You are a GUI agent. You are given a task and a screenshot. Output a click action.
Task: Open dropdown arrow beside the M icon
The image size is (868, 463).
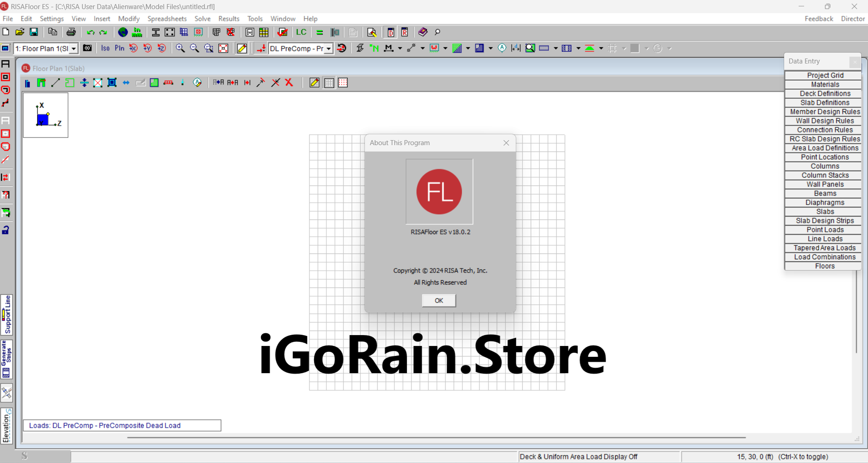coord(400,49)
